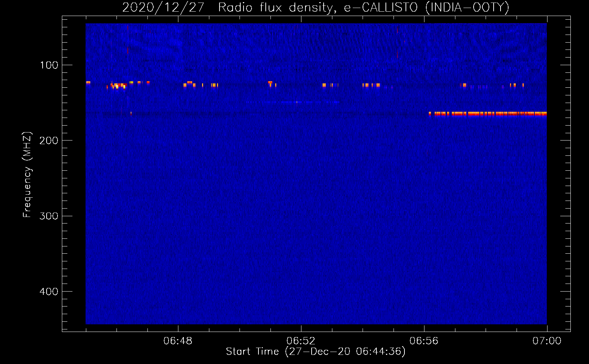The height and width of the screenshot is (364, 589).
Task: Click the 100 frequency tick label
Action: 49,65
